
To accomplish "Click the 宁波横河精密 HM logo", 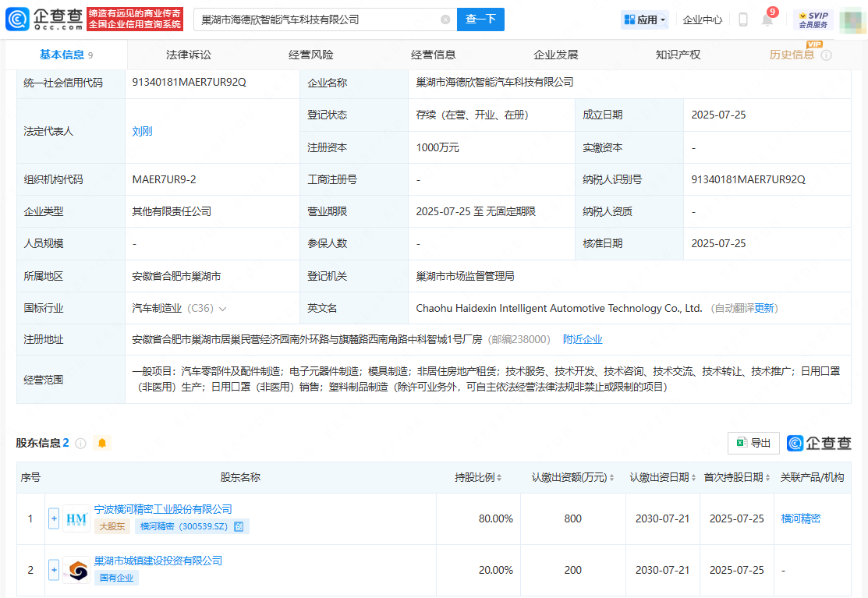I will click(76, 519).
